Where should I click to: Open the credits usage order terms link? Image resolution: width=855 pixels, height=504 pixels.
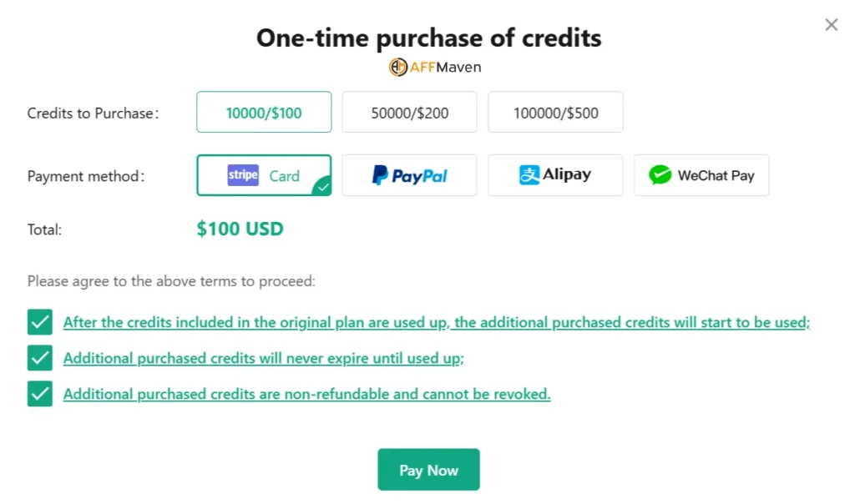436,322
